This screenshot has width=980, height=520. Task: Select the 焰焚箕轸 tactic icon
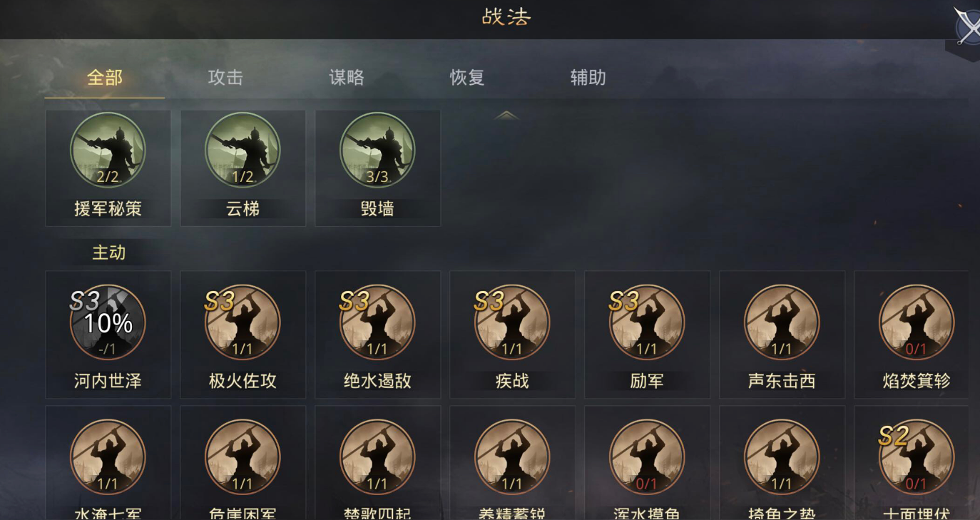click(917, 322)
